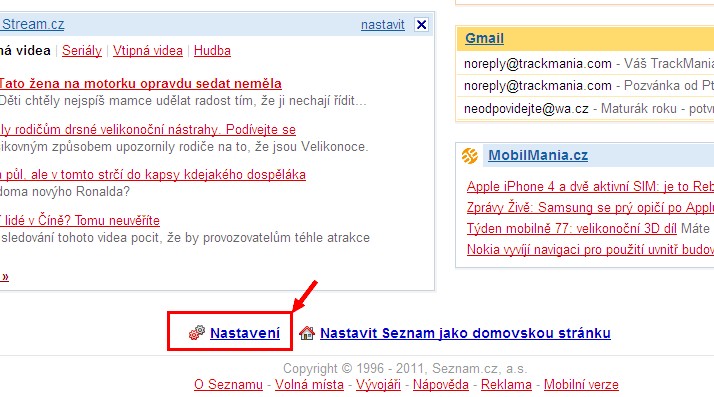Click the Copyright 1996 - 2011 Seznam.cz text
This screenshot has height=397, width=714.
click(x=405, y=368)
